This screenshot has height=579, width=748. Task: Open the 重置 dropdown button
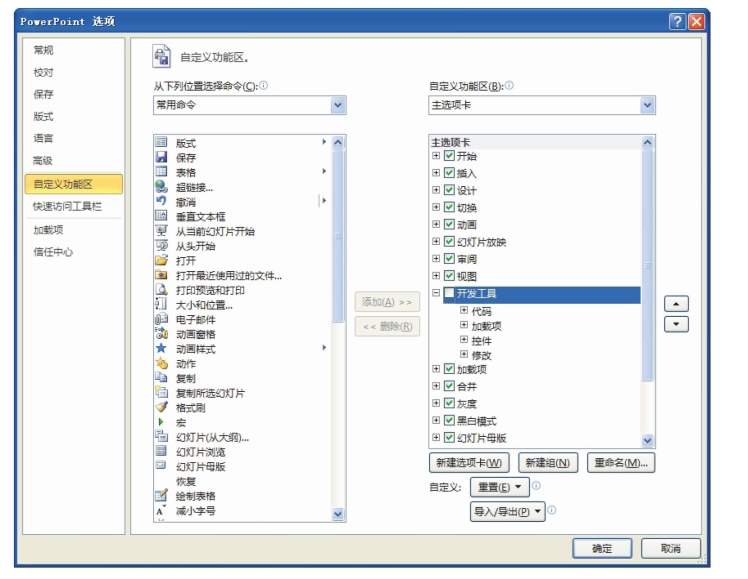(499, 487)
